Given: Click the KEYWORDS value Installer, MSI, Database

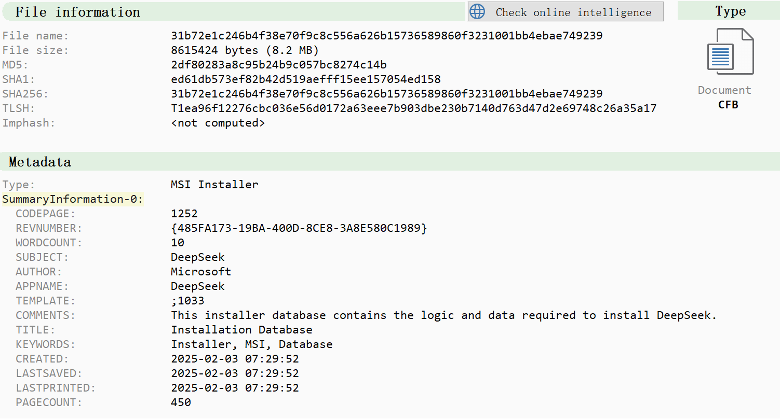Looking at the screenshot, I should (252, 344).
